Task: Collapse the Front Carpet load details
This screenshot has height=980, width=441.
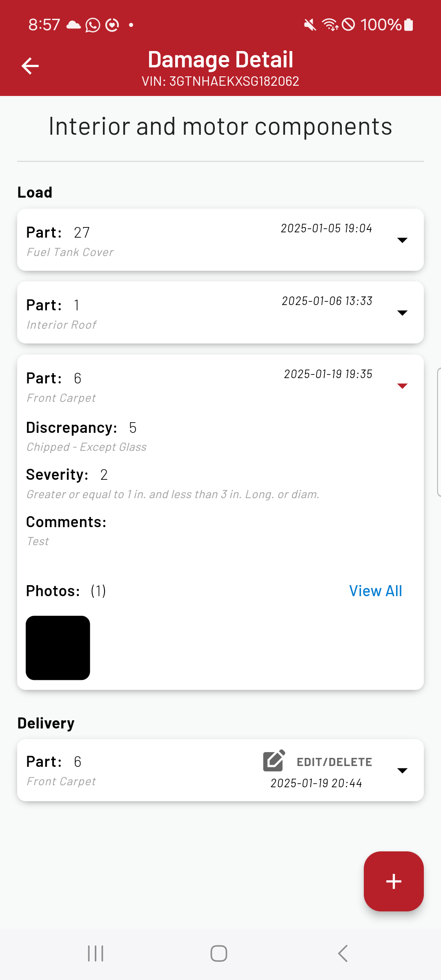Action: [402, 386]
